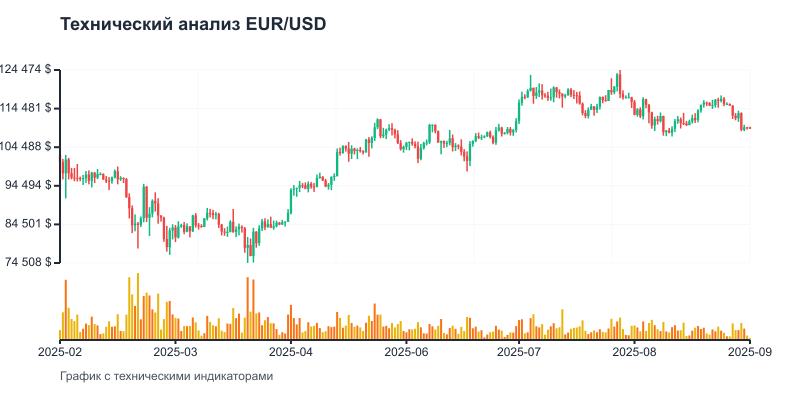Click the 2025-04 date axis label

click(291, 352)
